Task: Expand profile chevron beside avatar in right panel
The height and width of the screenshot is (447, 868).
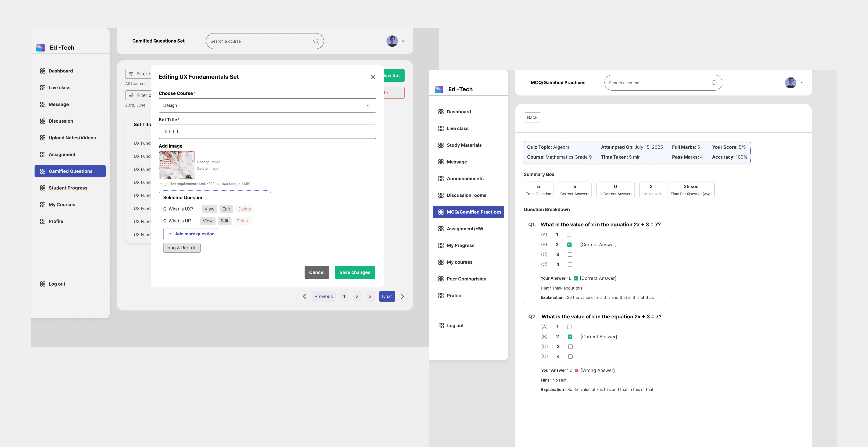Action: pos(802,83)
